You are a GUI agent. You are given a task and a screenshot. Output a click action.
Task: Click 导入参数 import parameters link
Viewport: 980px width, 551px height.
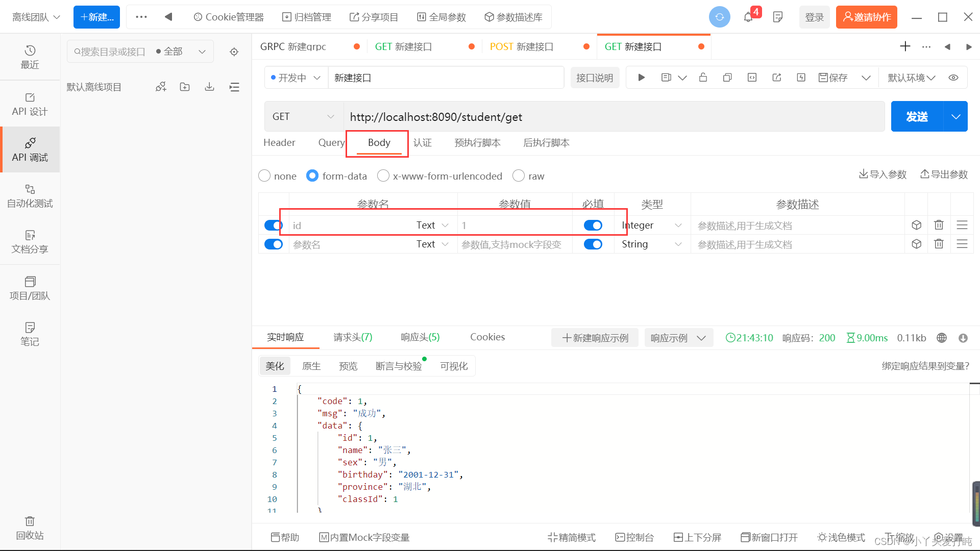coord(883,174)
